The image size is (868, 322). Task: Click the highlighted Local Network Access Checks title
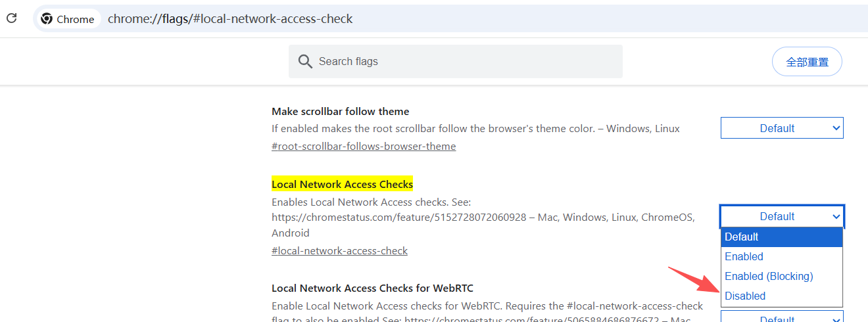pyautogui.click(x=342, y=184)
